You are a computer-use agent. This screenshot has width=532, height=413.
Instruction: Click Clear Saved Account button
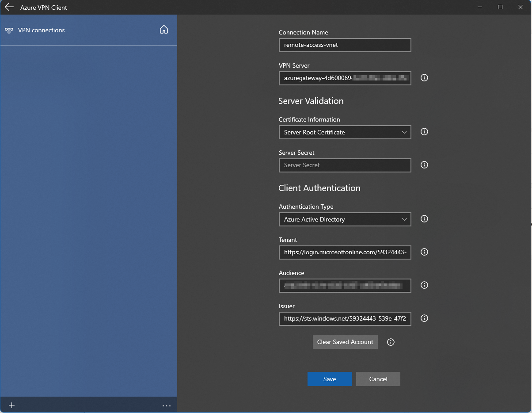[x=345, y=342]
